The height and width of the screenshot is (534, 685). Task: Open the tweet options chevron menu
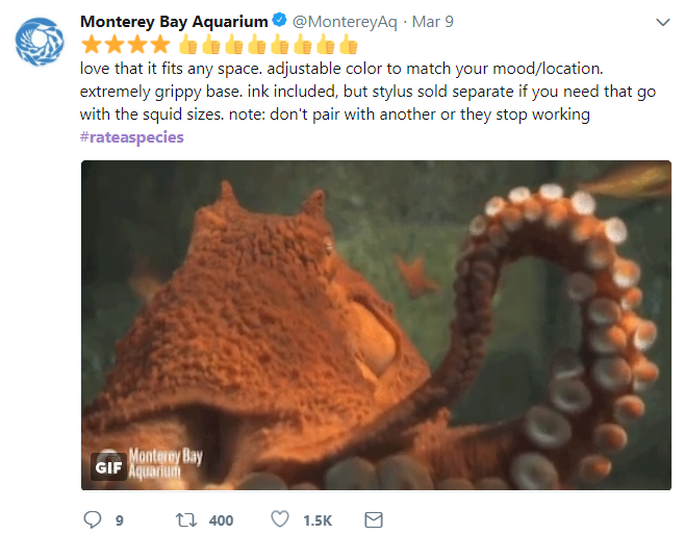coord(663,22)
